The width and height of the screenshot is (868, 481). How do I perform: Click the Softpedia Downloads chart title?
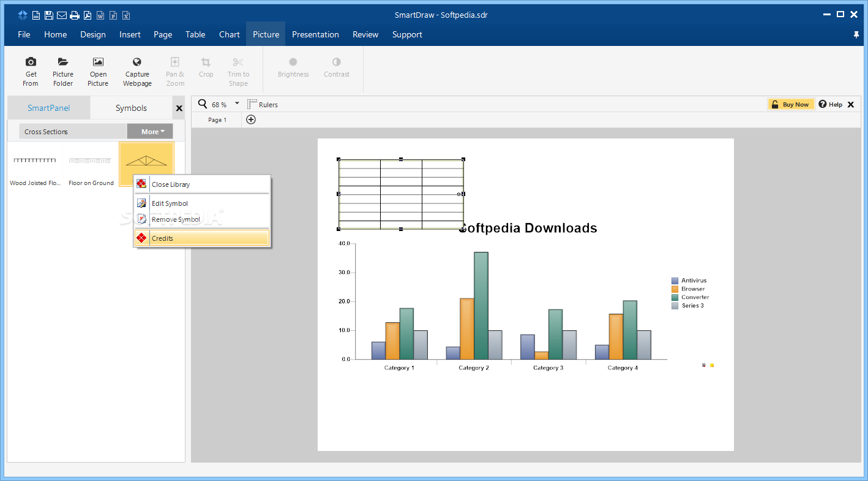[x=528, y=228]
